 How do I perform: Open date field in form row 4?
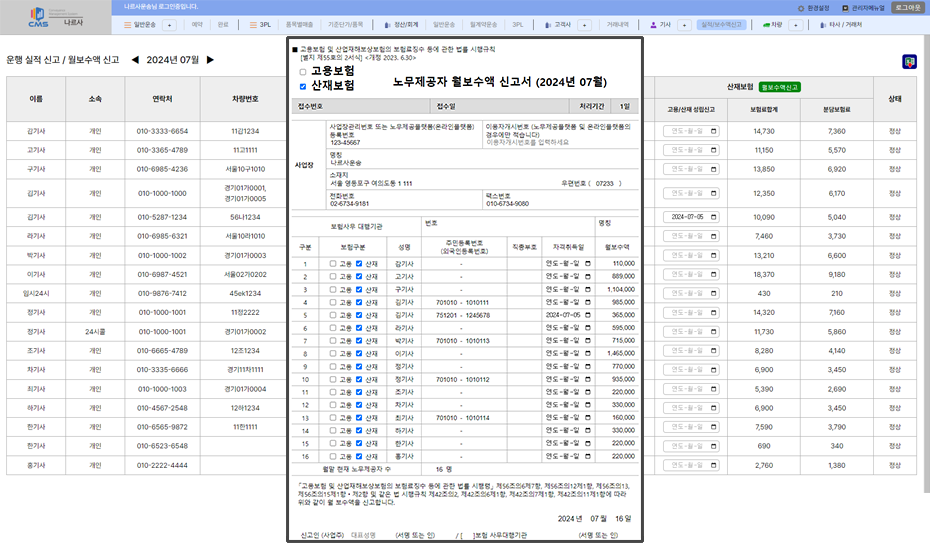[568, 302]
